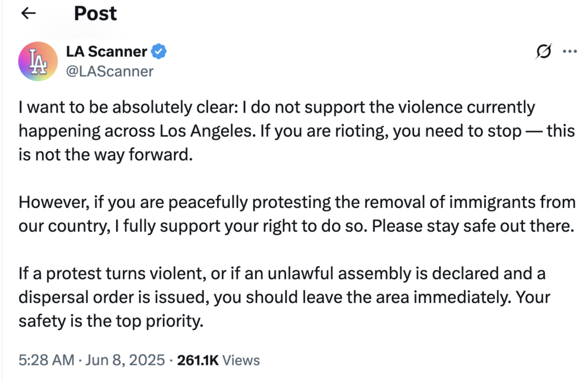Click the paragraph starting 'However, if you'
Screen dimensions: 588x381
coord(297,214)
